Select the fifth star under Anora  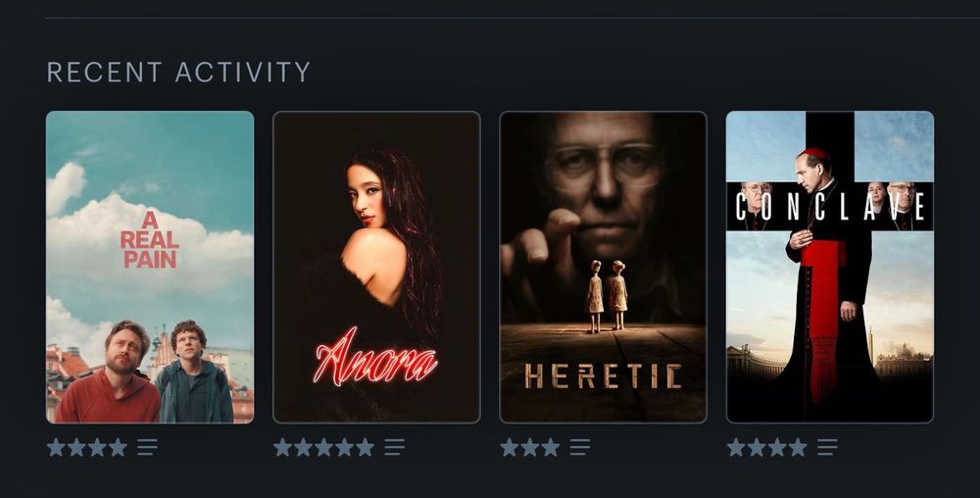click(365, 447)
